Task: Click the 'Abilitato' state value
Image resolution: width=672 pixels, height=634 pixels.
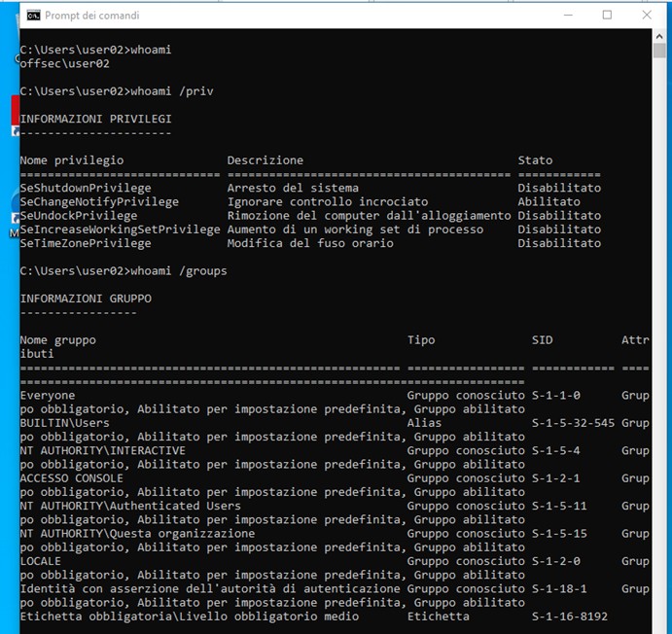Action: (548, 201)
